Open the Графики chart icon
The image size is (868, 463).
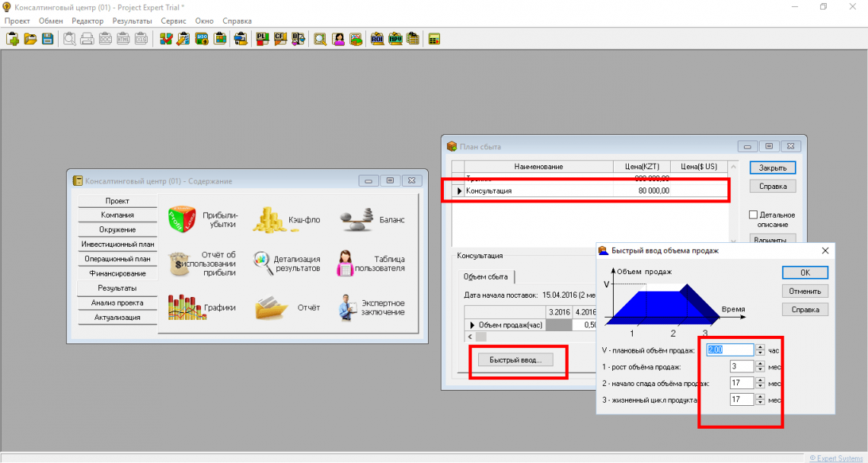(183, 308)
